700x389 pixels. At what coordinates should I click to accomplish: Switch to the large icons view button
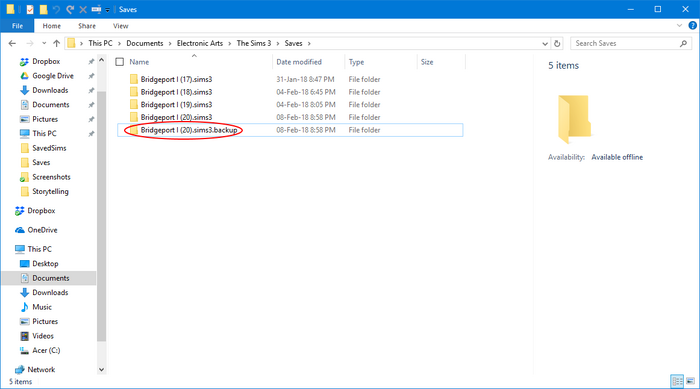690,381
